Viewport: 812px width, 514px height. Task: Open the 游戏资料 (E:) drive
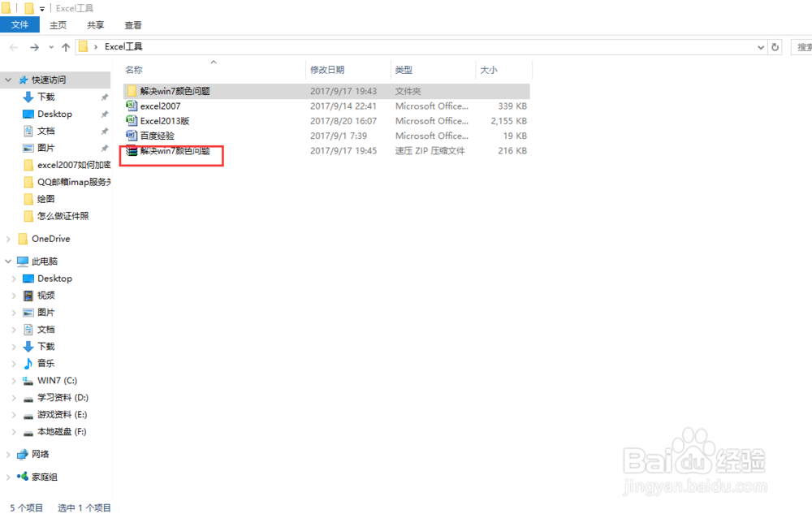point(63,415)
